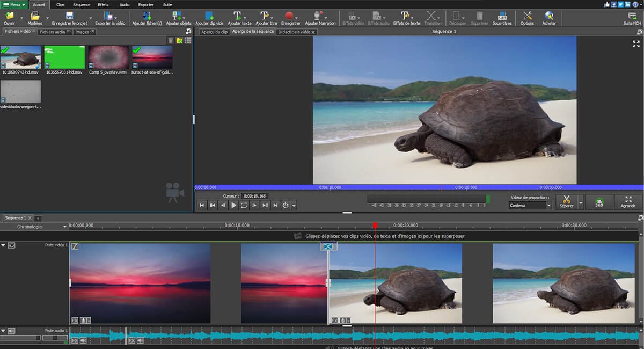Viewport: 644px width, 349px height.
Task: Switch to the Fichiers audio tab
Action: tap(55, 32)
